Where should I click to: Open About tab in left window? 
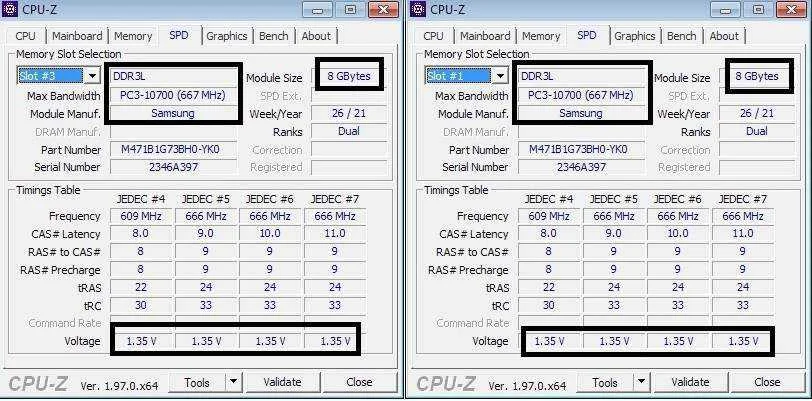(316, 36)
